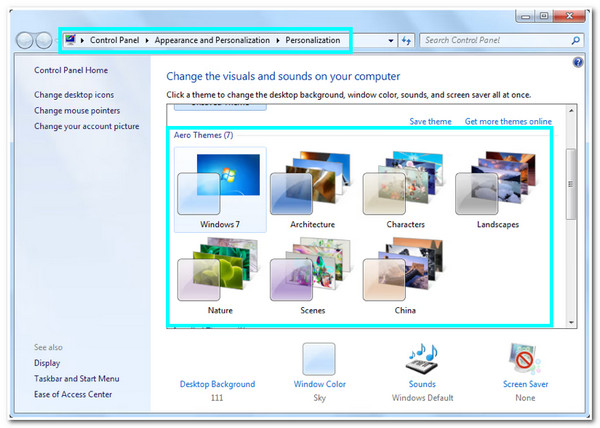This screenshot has width=600, height=428.
Task: Open Taskbar and Start Menu link
Action: 77,379
